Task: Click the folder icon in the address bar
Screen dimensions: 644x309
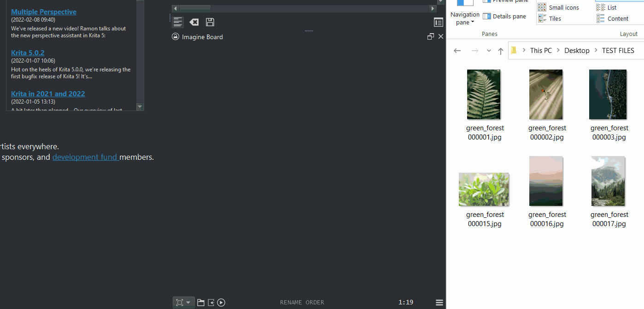Action: pyautogui.click(x=514, y=51)
